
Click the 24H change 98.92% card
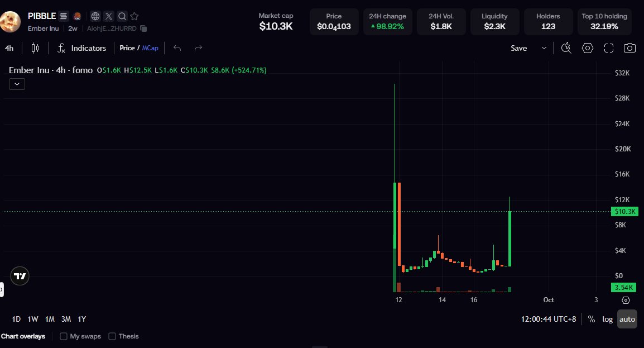coord(387,21)
